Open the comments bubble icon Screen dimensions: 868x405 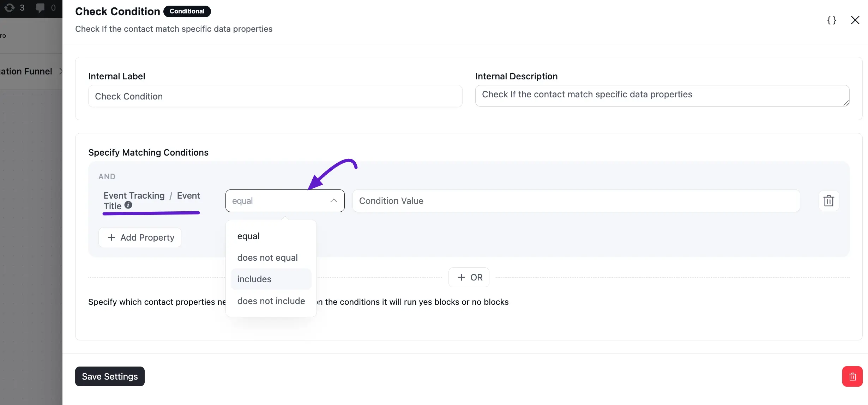pyautogui.click(x=40, y=8)
